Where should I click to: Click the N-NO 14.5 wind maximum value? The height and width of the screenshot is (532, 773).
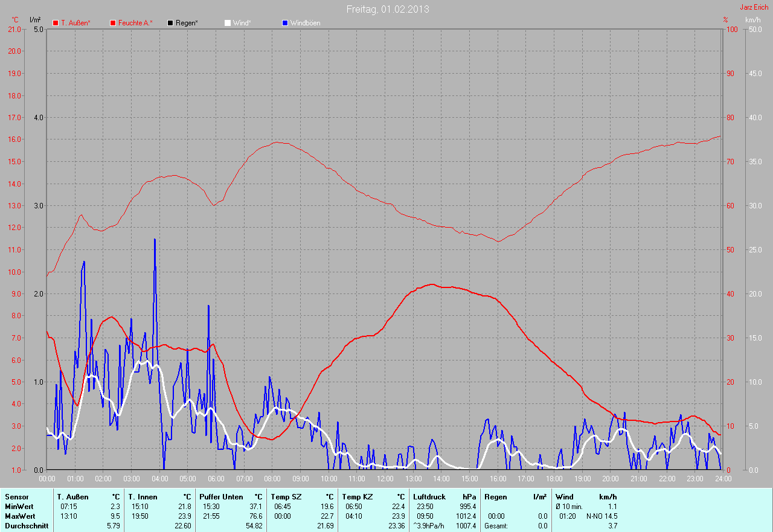click(601, 516)
